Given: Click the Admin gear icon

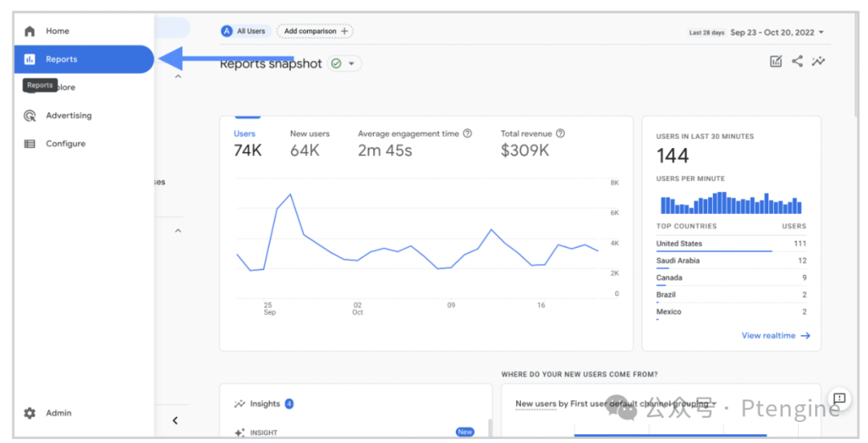Looking at the screenshot, I should coord(30,413).
